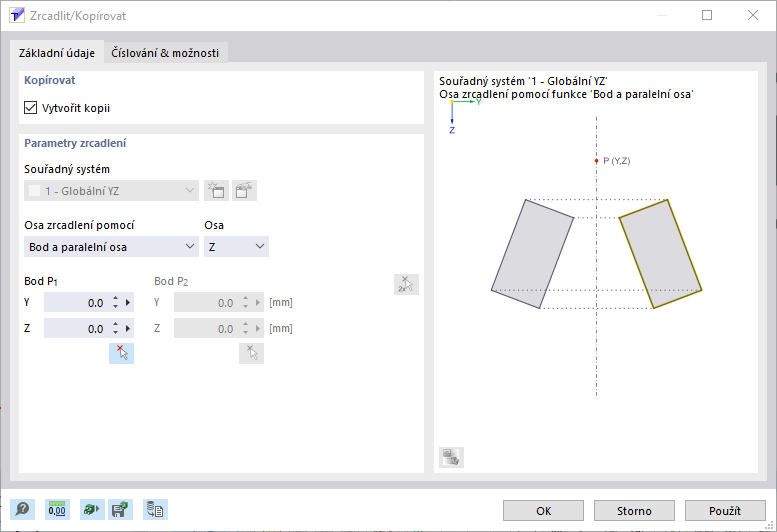
Task: Open the units and decimals settings icon
Action: point(58,510)
